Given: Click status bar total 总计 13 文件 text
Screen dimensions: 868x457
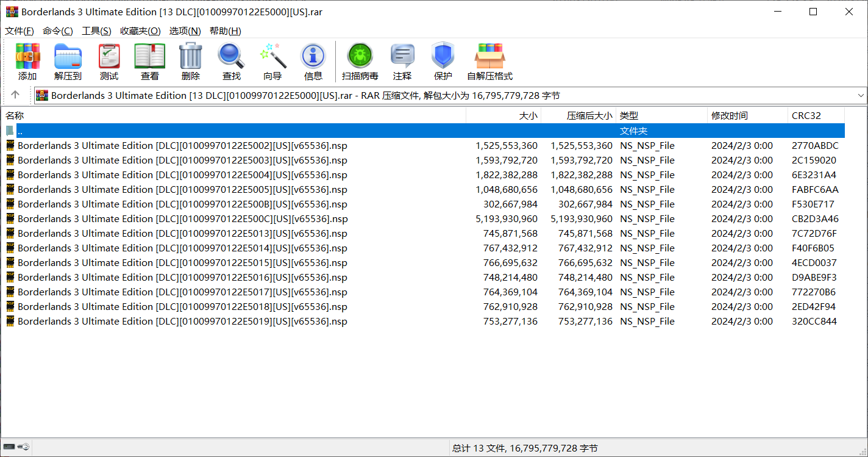Looking at the screenshot, I should pyautogui.click(x=525, y=448).
